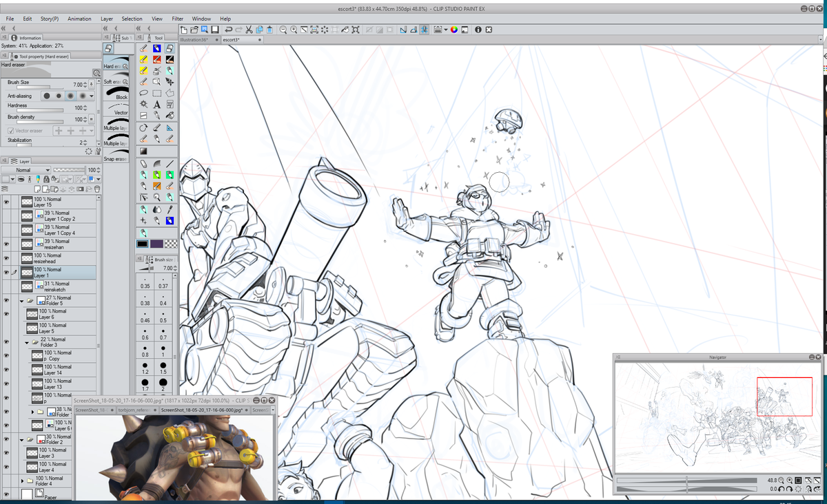Image resolution: width=827 pixels, height=504 pixels.
Task: Select the Move layer arrow tool
Action: tap(170, 81)
